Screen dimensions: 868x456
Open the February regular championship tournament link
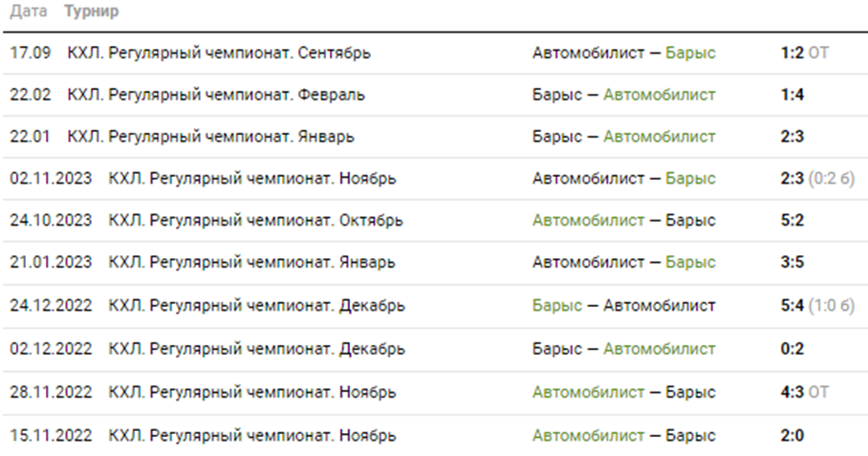tap(215, 95)
